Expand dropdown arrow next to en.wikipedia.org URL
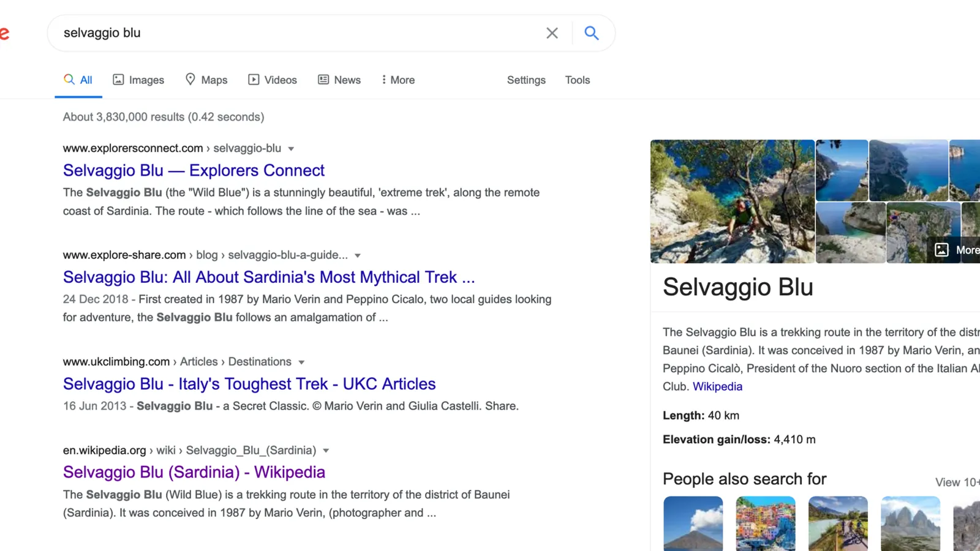Image resolution: width=980 pixels, height=551 pixels. [x=326, y=451]
